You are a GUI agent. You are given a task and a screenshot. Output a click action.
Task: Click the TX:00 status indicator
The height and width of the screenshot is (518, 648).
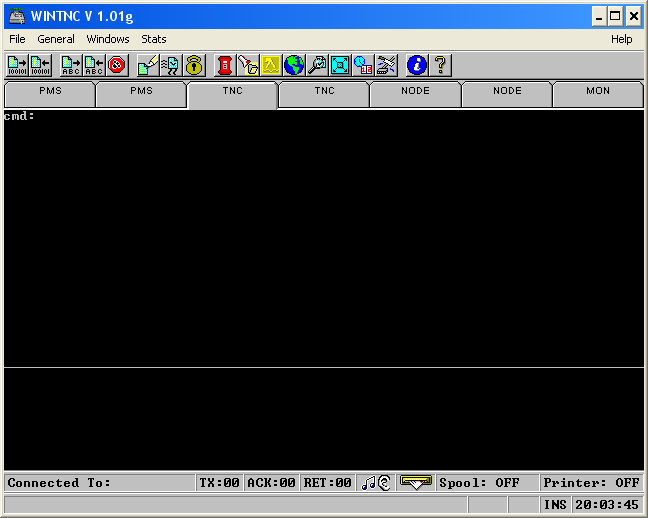click(x=219, y=482)
